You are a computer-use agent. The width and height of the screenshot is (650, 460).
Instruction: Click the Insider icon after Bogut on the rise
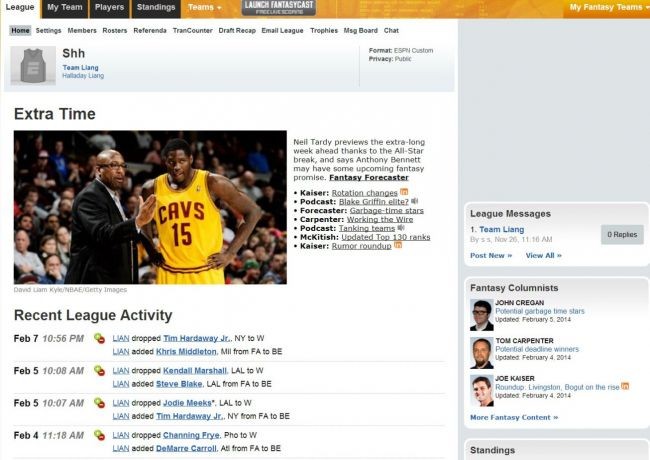pos(625,386)
